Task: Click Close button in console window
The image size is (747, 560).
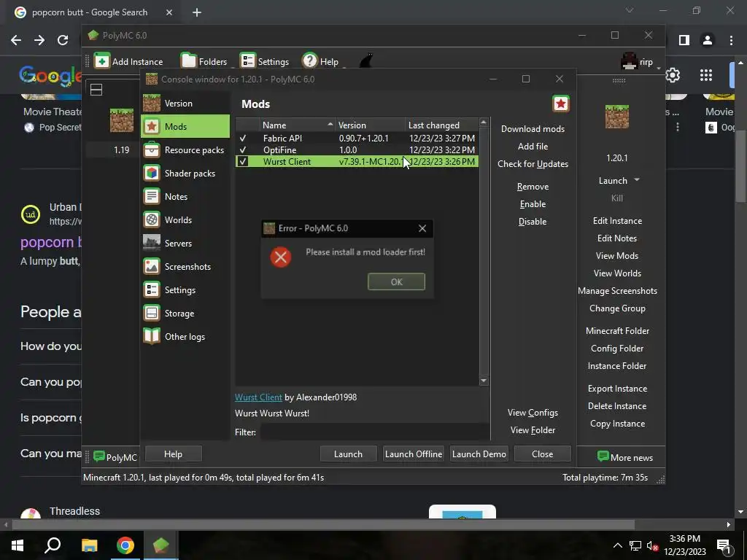Action: point(542,454)
